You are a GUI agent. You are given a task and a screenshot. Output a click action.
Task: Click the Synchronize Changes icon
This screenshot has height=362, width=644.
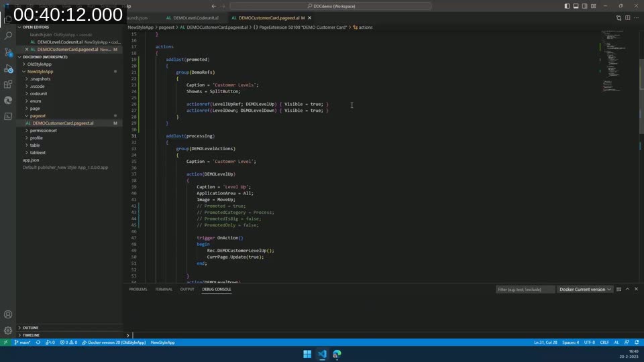(x=38, y=343)
